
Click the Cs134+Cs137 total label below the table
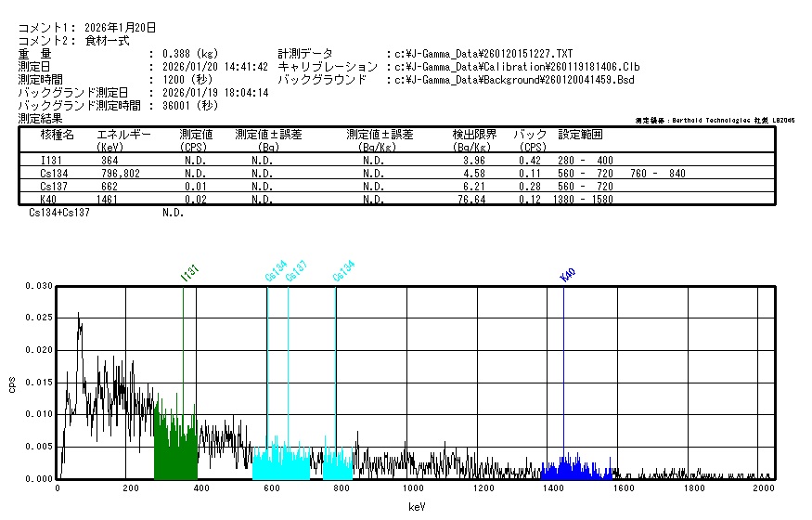(59, 213)
